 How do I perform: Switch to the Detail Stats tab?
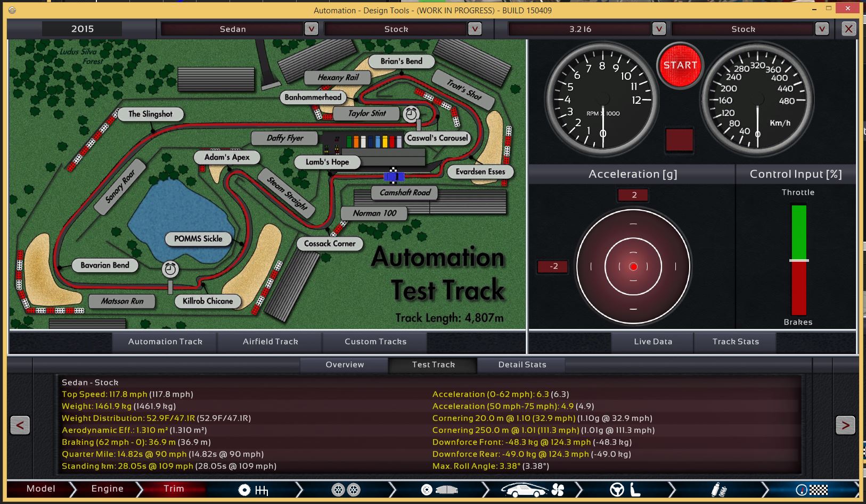click(522, 365)
